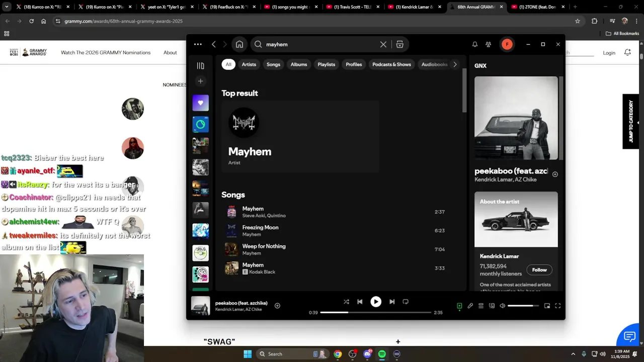Show hidden system tray icons
The image size is (644, 362).
pos(573,354)
